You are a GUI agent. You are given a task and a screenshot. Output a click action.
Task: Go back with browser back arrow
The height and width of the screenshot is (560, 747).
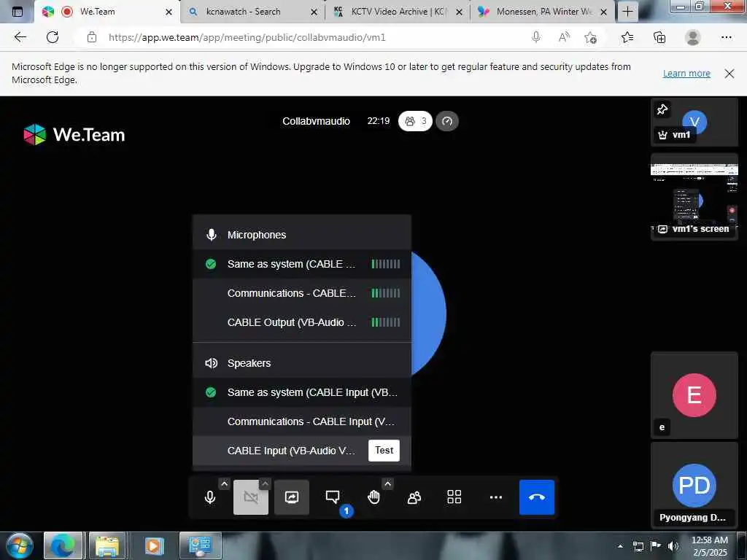(20, 37)
